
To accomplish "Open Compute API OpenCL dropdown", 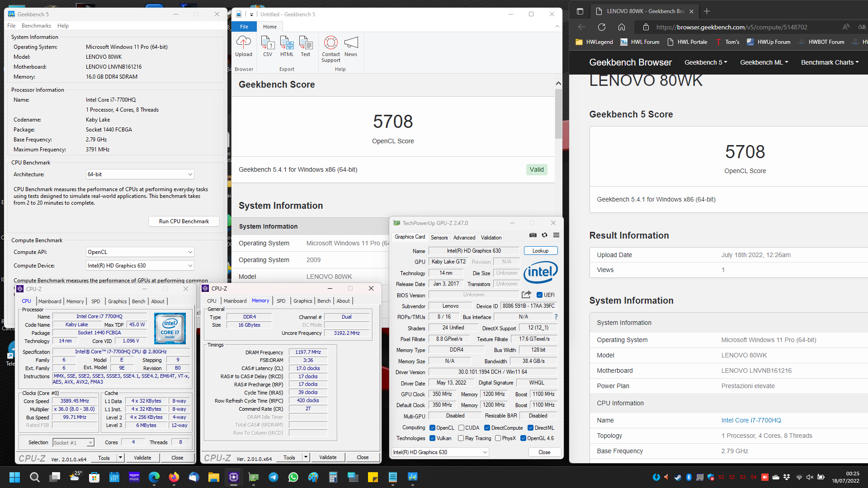I will click(x=140, y=252).
